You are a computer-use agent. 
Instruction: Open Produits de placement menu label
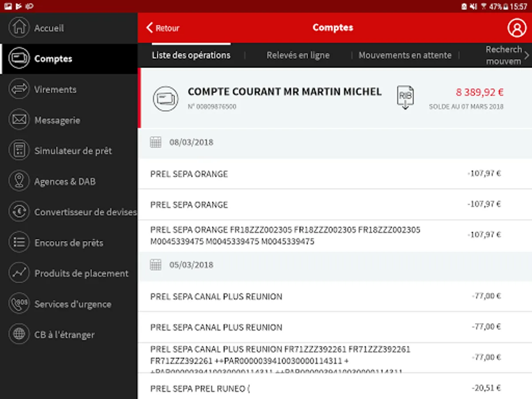[x=82, y=274]
